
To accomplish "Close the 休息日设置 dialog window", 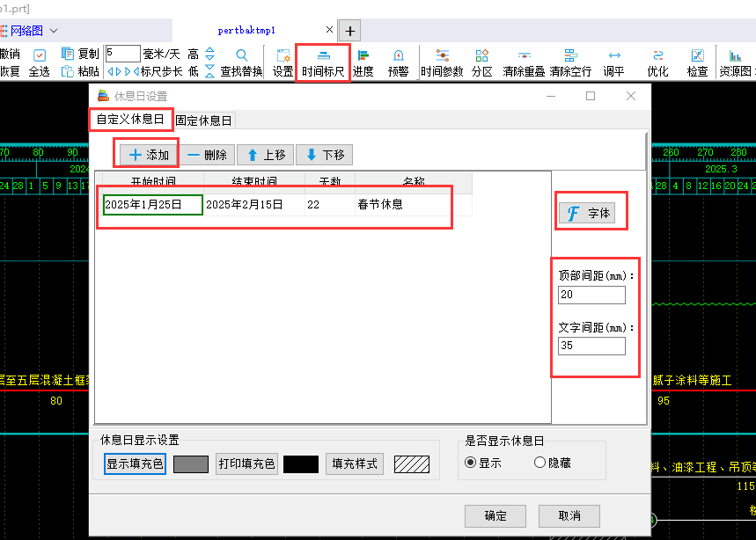I will click(631, 96).
